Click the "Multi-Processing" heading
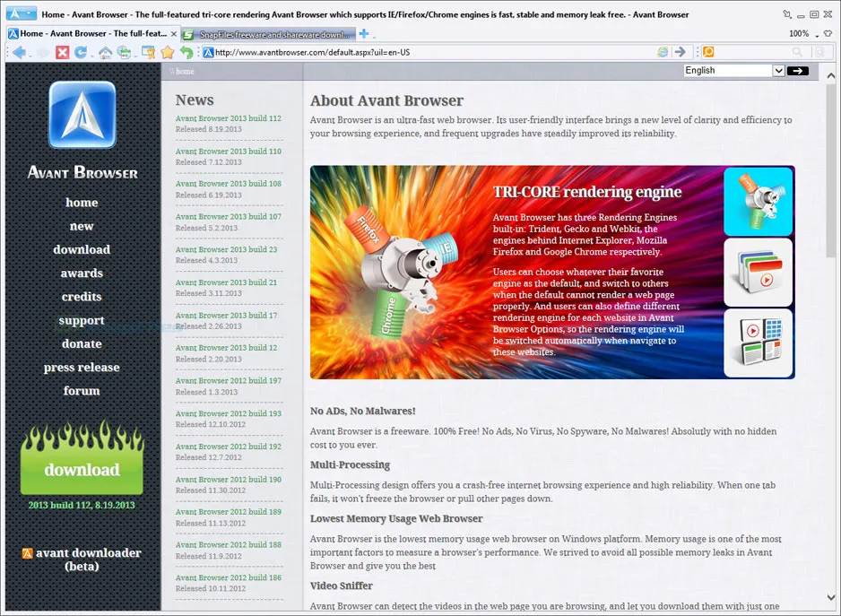 pos(350,464)
